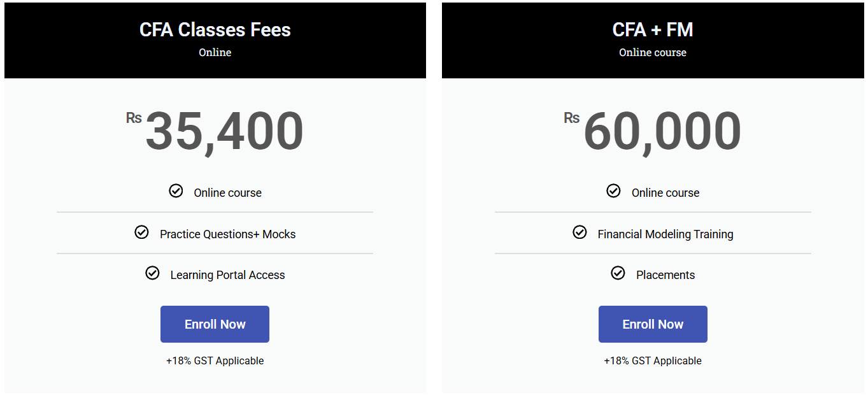
Task: Click the Practice Questions+ Mocks feature text
Action: [228, 234]
